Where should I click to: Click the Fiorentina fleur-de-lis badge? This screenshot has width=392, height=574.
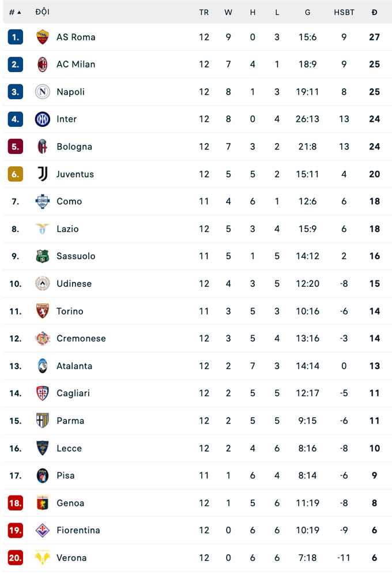tap(43, 530)
